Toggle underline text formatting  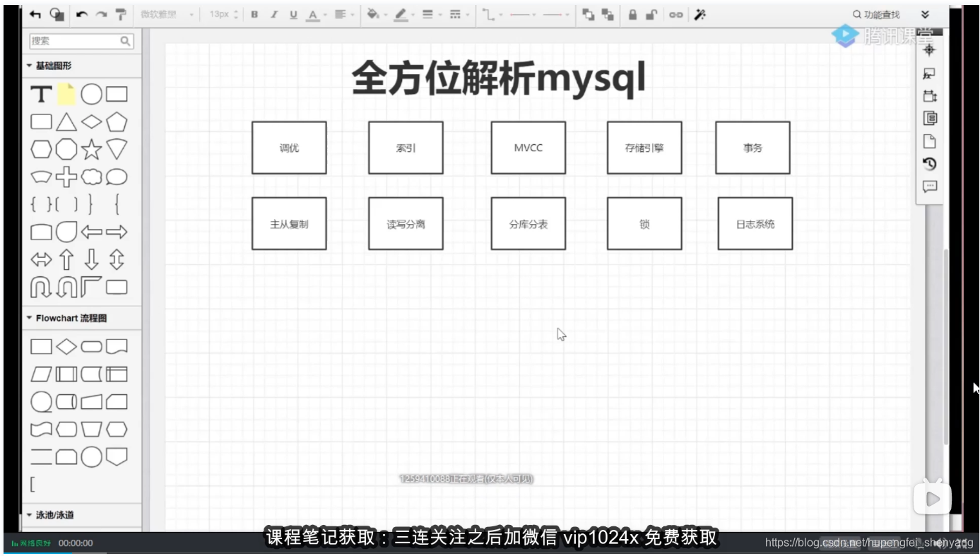(293, 13)
